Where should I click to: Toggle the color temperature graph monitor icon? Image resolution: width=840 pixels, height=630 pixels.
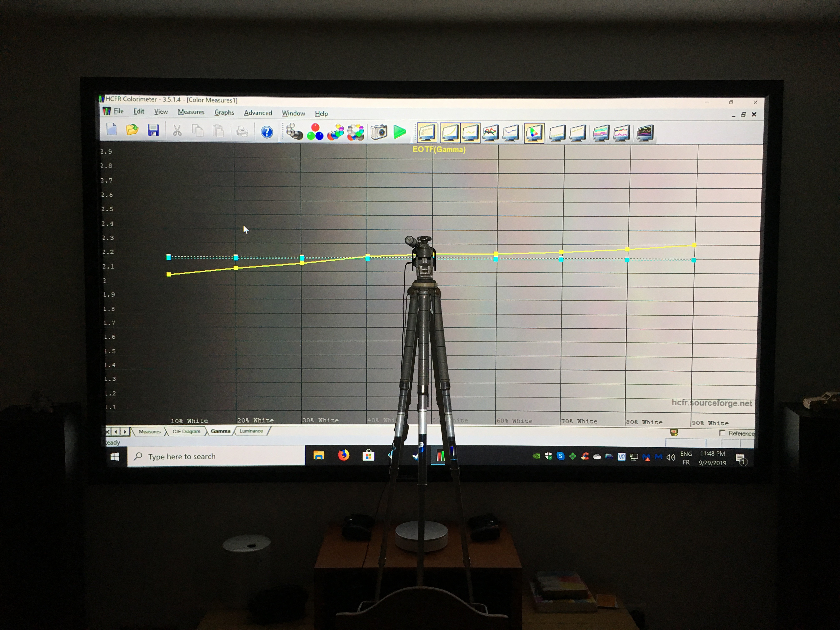tap(511, 133)
